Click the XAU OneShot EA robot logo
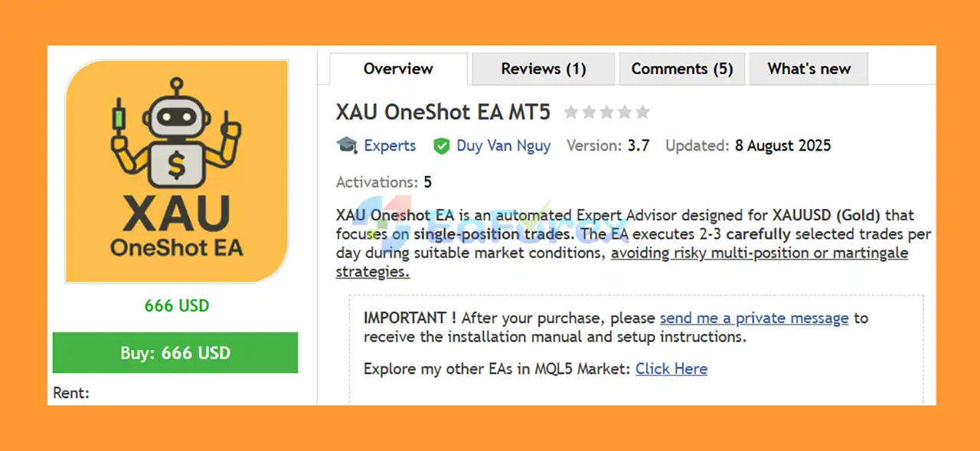 tap(177, 171)
